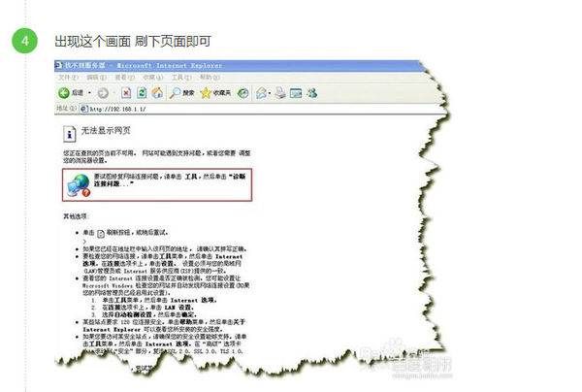This screenshot has height=392, width=582.
Task: Click the grayed Forward arrow button
Action: click(103, 93)
